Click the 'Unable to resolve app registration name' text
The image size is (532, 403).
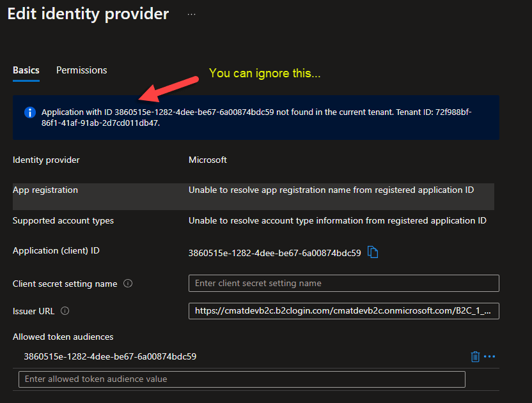(331, 190)
